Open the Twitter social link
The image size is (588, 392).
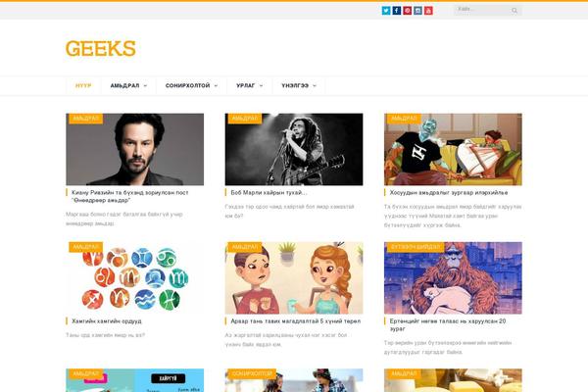[x=386, y=11]
